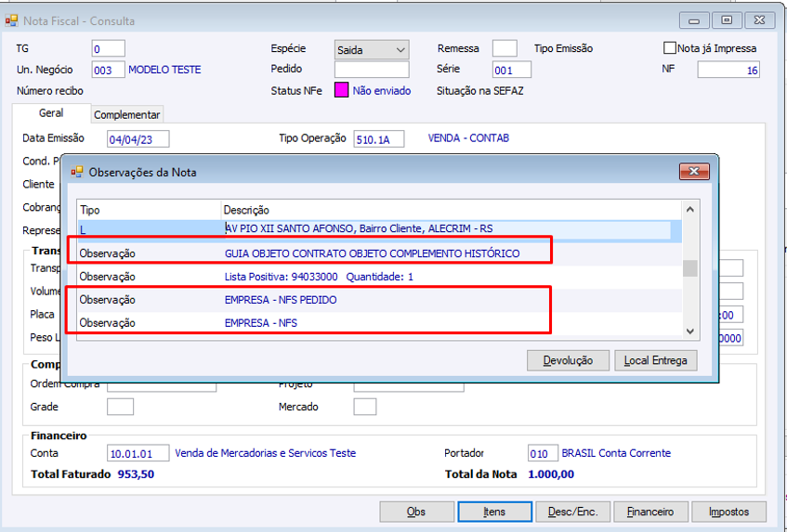Click the VENDA - CONTAB description
Image resolution: width=787 pixels, height=532 pixels.
[x=468, y=138]
